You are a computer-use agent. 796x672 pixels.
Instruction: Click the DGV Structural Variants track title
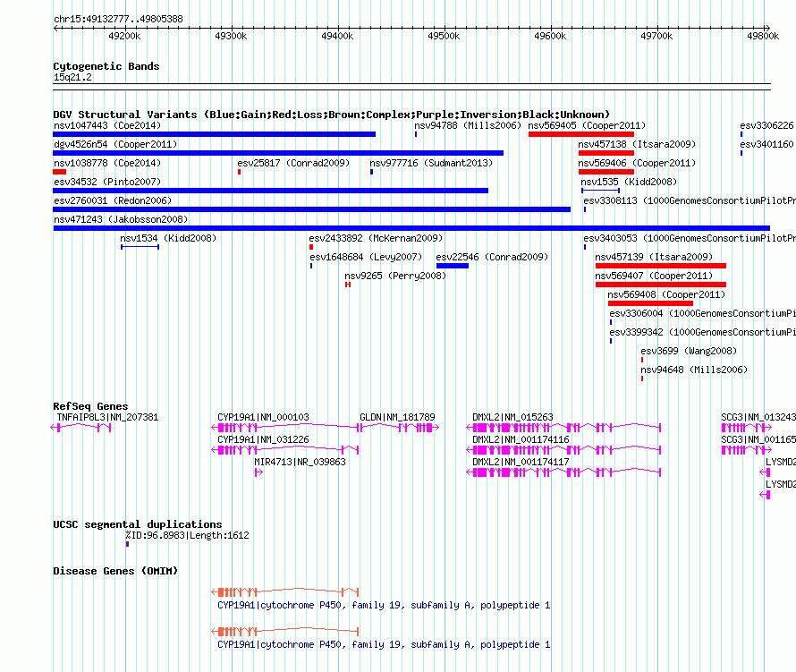tap(332, 115)
